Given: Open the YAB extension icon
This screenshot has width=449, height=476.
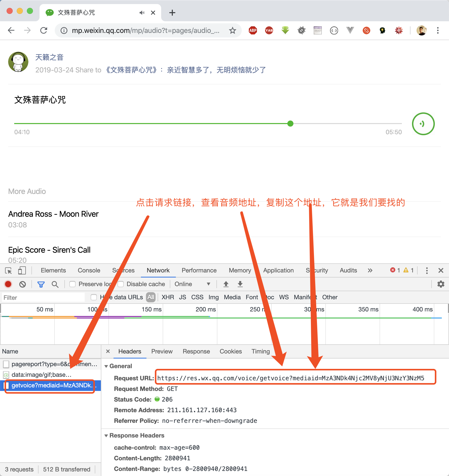Looking at the screenshot, I should coord(269,30).
